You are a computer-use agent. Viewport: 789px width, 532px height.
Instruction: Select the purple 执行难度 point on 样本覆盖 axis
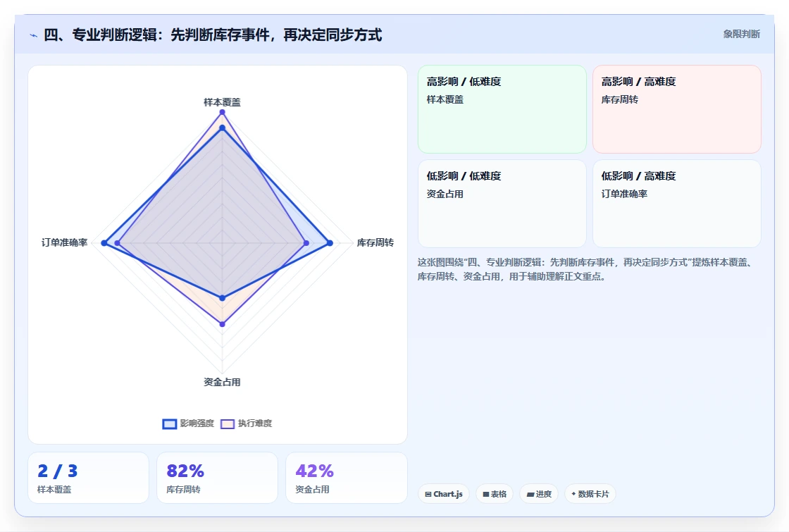click(x=222, y=112)
